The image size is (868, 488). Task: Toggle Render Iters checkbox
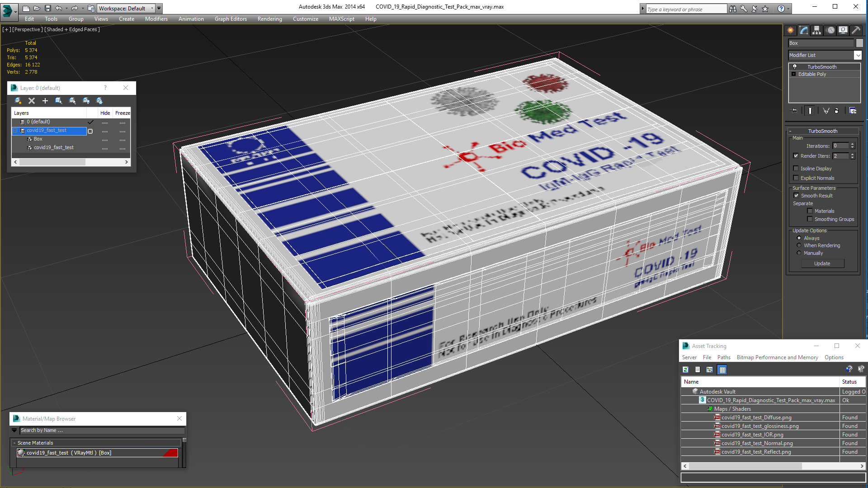(796, 156)
